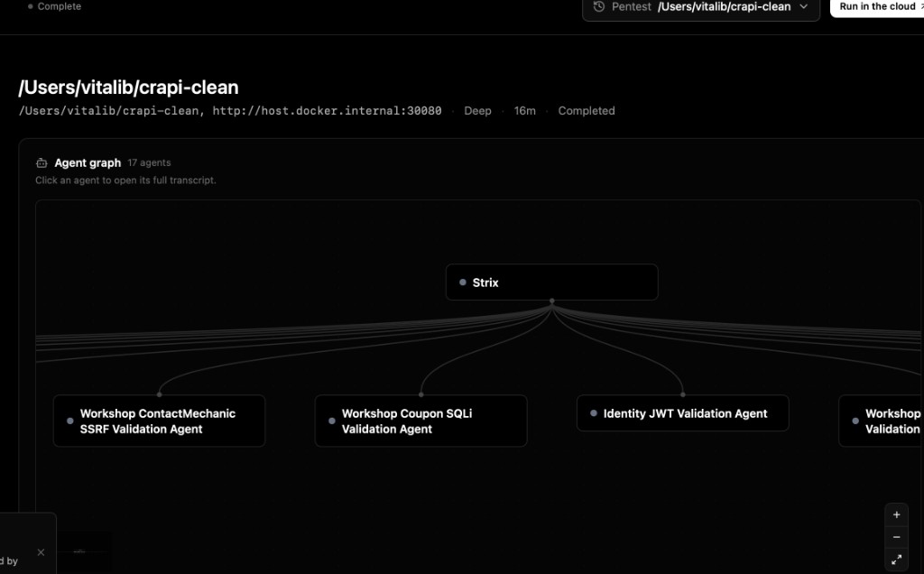Click status dot on ContactMechanic SSRF node
The image size is (924, 574).
point(70,421)
